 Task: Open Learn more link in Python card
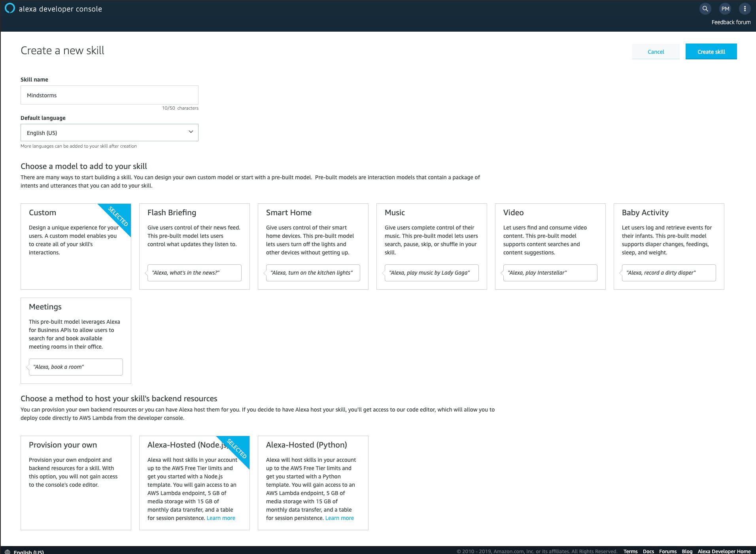[x=340, y=518]
